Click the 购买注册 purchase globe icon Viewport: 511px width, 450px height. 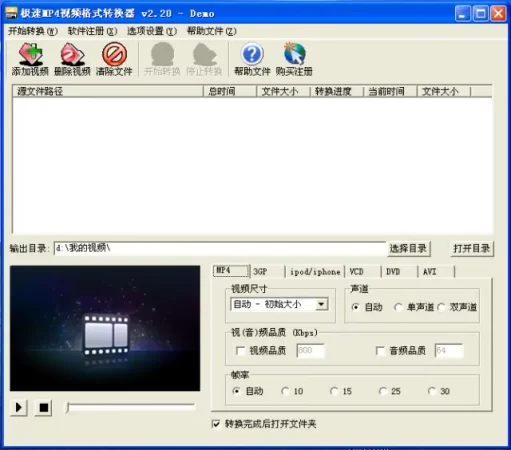[294, 54]
